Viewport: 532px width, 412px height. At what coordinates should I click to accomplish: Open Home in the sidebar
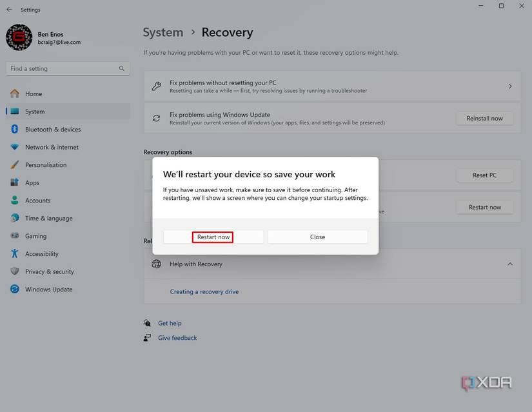click(x=68, y=93)
